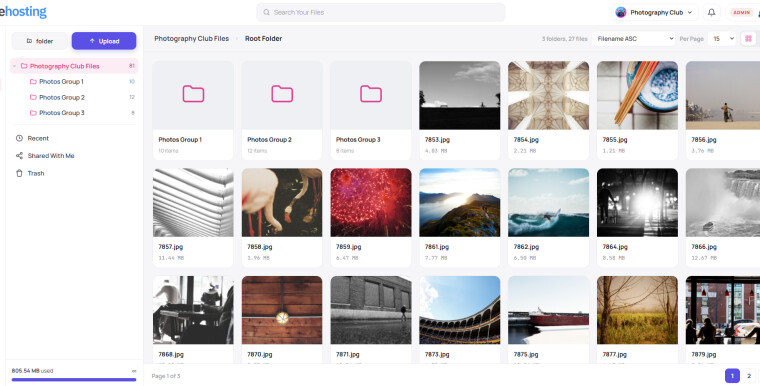This screenshot has width=760, height=386.
Task: Open thumbnail 7857.jpg white blinds
Action: pos(193,203)
